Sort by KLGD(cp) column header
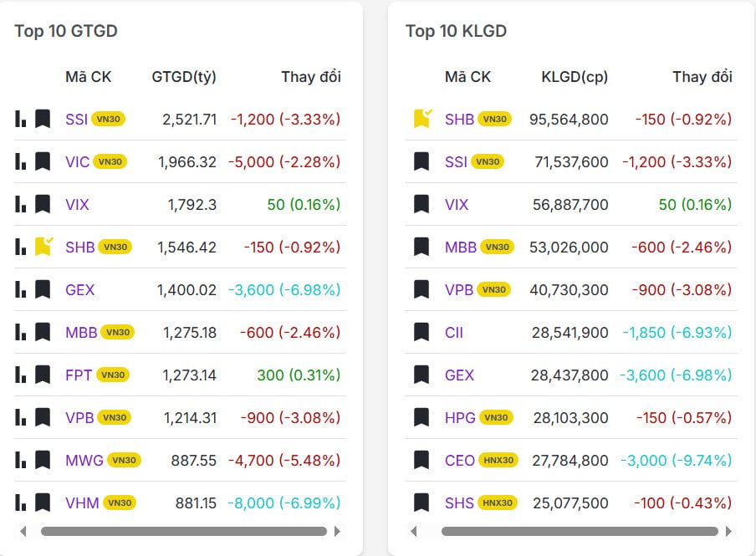The image size is (756, 556). tap(575, 77)
